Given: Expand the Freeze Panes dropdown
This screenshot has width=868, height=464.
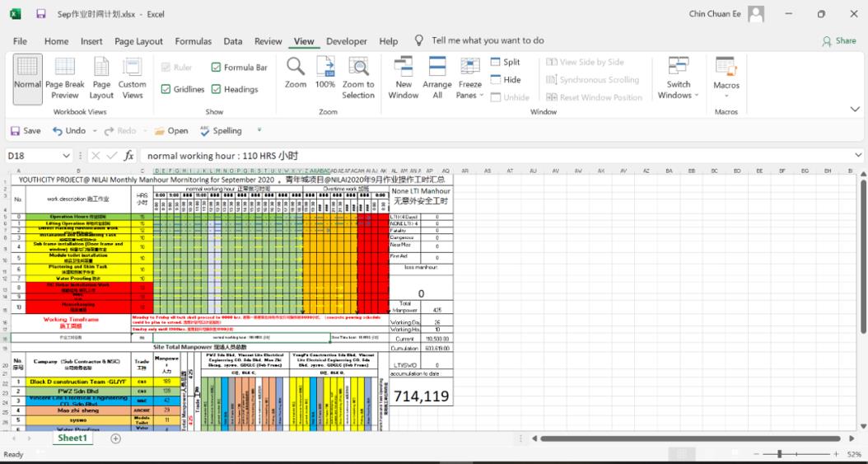Looking at the screenshot, I should tap(470, 84).
